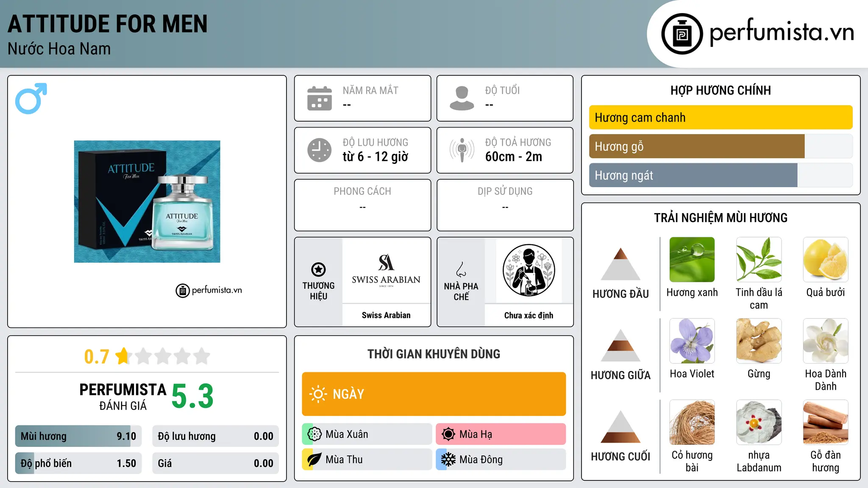Click the DỊP SỬ DỤNG card
Image resolution: width=868 pixels, height=488 pixels.
coord(505,205)
